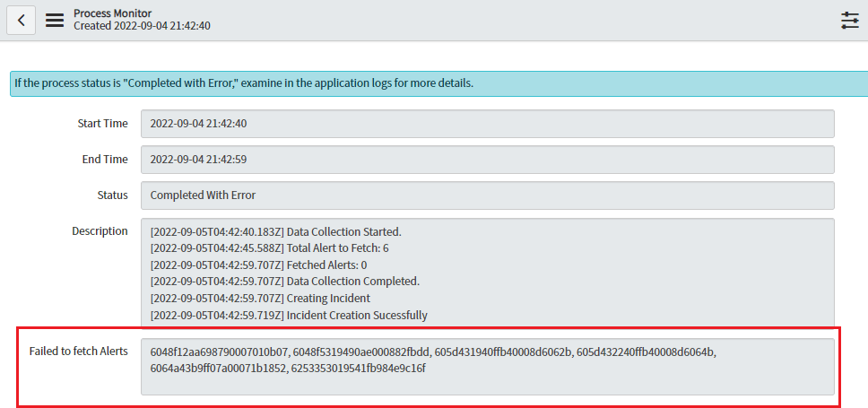
Task: Click the Total Alert to Fetch line
Action: tap(269, 248)
